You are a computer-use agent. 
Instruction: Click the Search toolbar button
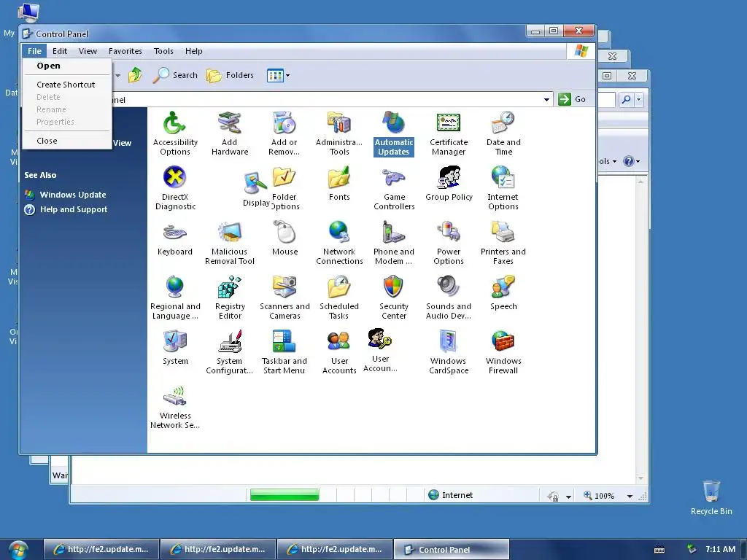(x=175, y=75)
